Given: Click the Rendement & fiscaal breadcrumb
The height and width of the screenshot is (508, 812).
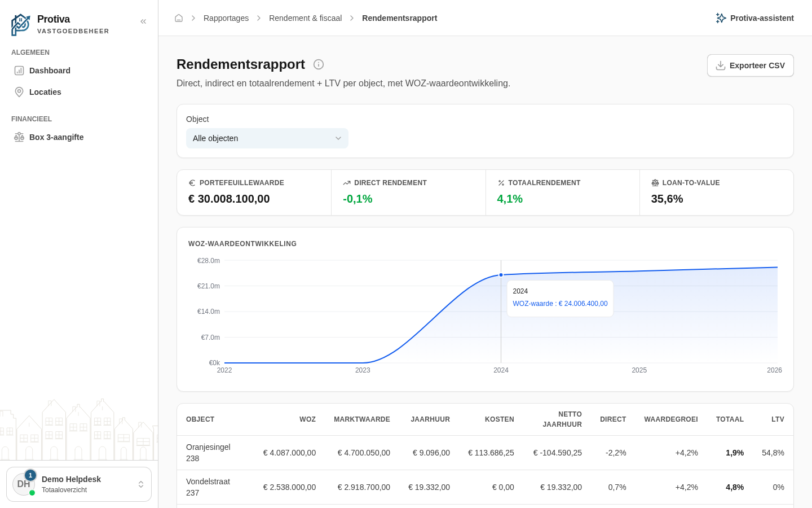Looking at the screenshot, I should click(305, 18).
